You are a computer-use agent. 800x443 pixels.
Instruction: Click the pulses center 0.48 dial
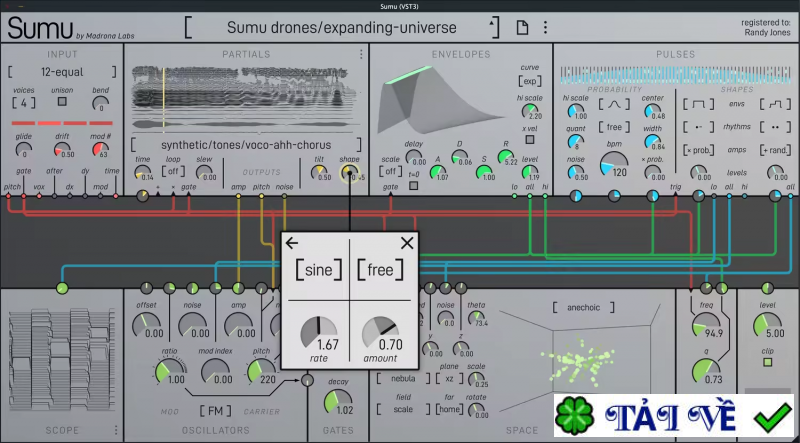pyautogui.click(x=652, y=111)
